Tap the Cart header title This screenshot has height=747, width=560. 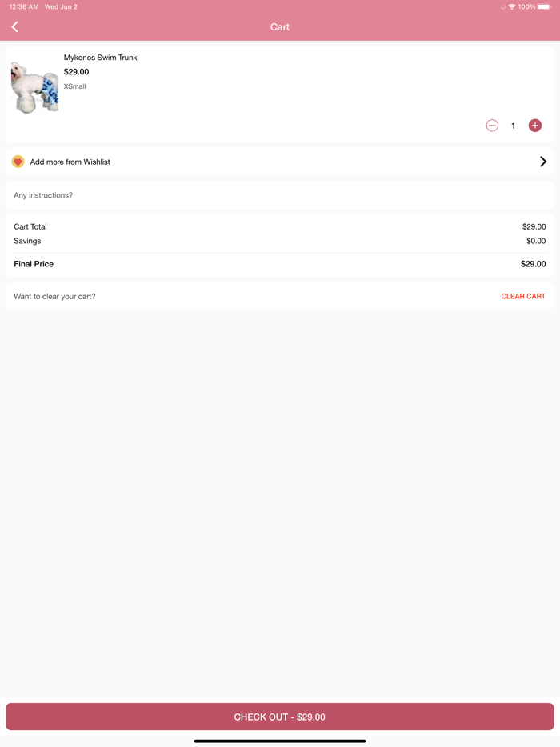click(x=280, y=27)
